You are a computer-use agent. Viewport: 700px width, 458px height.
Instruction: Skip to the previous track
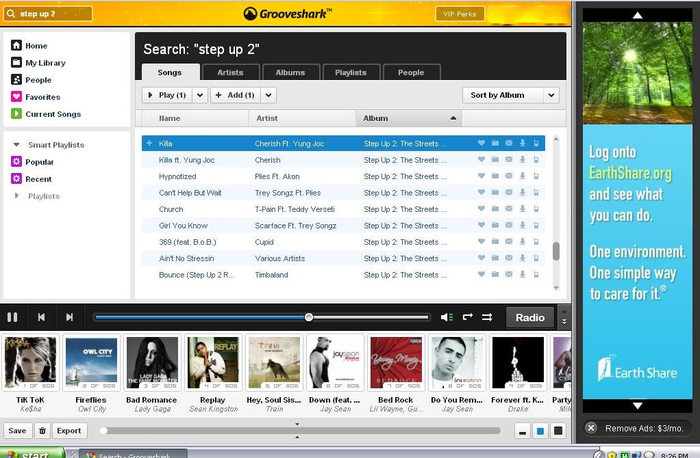pyautogui.click(x=41, y=317)
